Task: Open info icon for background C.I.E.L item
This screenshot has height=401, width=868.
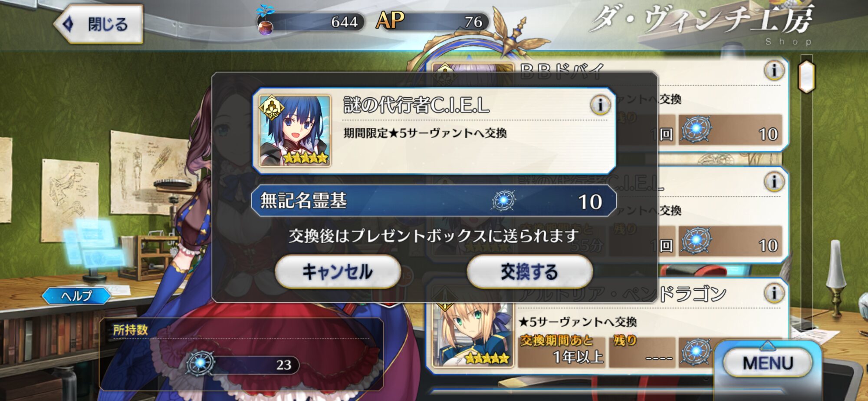Action: pos(774,182)
